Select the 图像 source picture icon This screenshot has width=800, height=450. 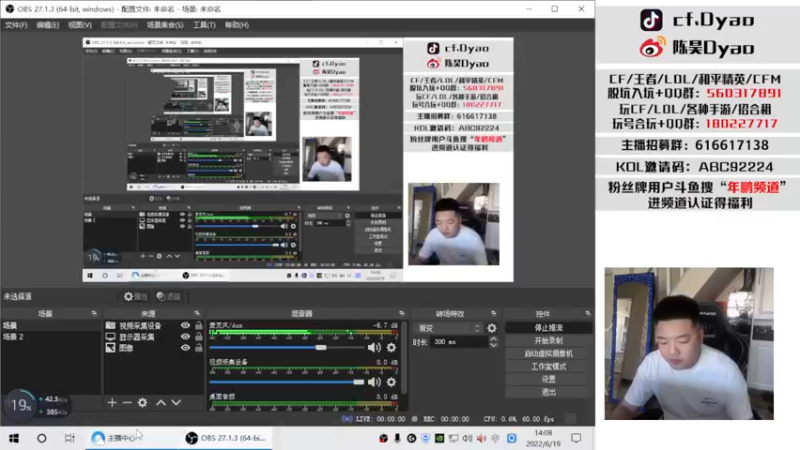(110, 348)
